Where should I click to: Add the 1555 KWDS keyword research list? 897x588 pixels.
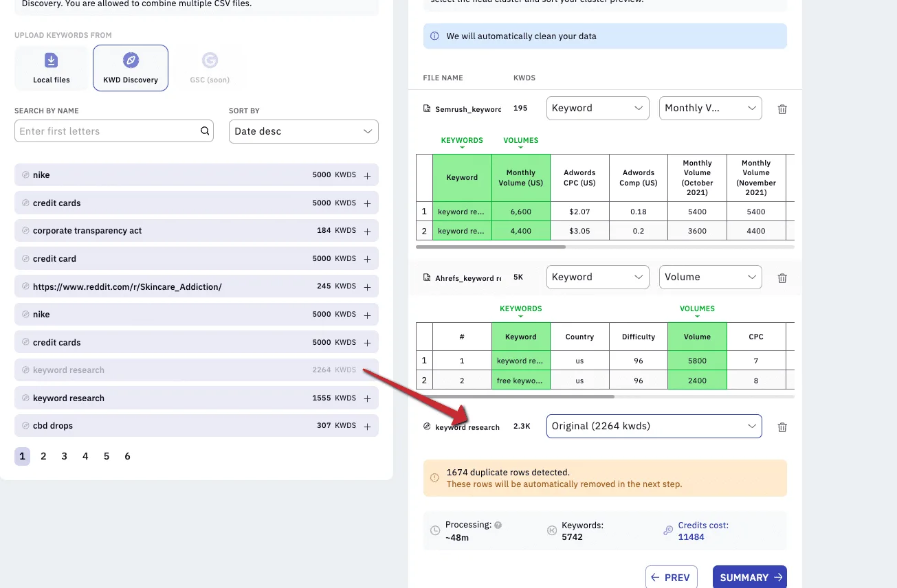(367, 398)
